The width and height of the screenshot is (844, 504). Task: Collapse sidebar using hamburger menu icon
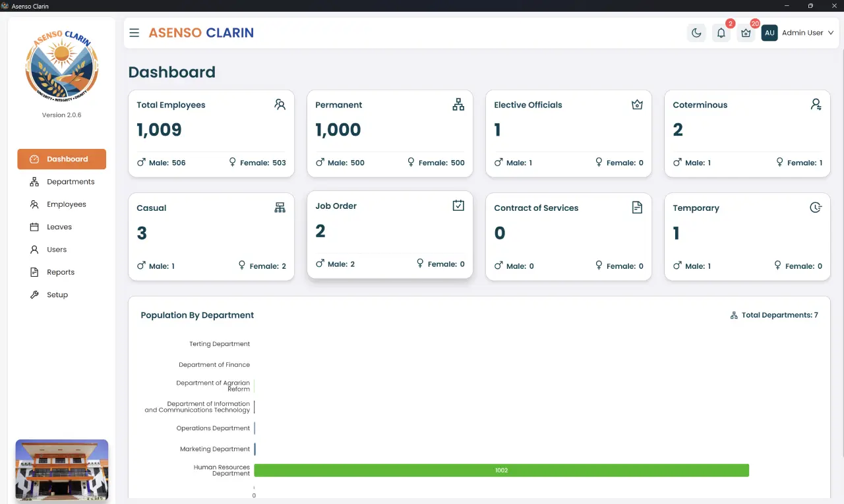pos(135,33)
